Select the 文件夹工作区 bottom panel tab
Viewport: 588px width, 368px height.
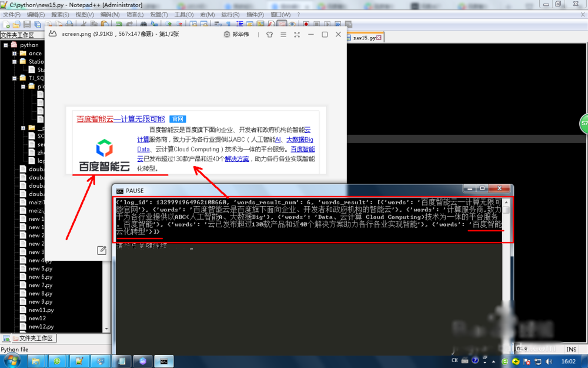tap(34, 339)
